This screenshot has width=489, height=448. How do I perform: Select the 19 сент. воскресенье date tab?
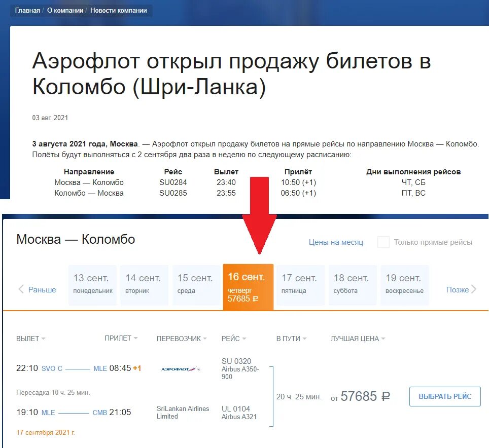404,285
